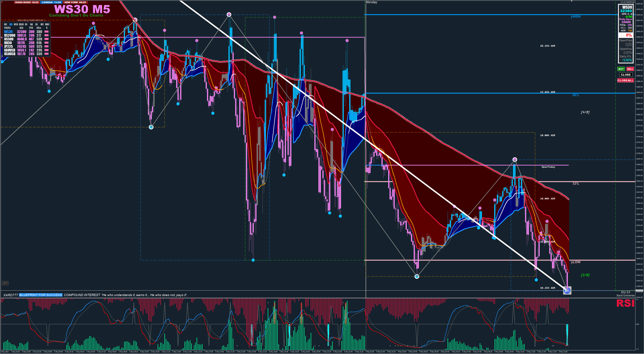Click the pink X box for WS30
This screenshot has width=644, height=354.
(46, 32)
